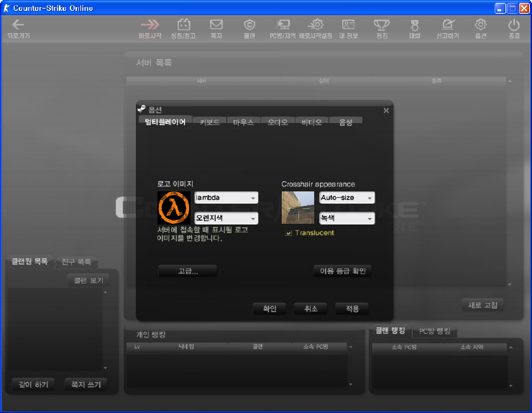The image size is (532, 413).
Task: Click the 이용 등급 확인 button
Action: 343,271
